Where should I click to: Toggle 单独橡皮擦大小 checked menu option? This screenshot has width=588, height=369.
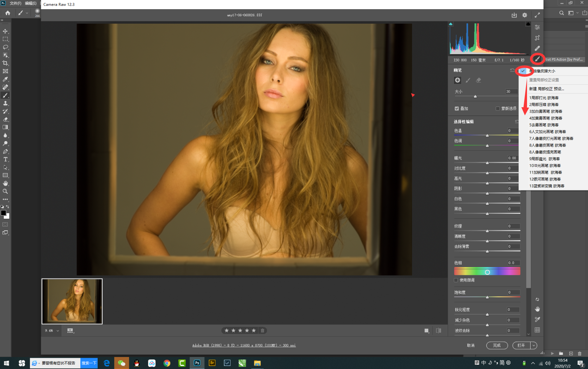coord(553,71)
